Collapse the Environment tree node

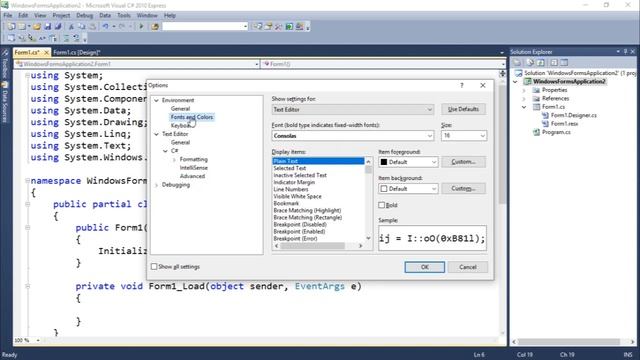156,100
